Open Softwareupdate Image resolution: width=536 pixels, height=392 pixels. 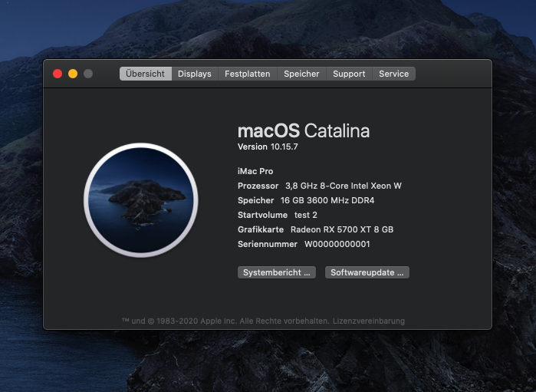(367, 272)
